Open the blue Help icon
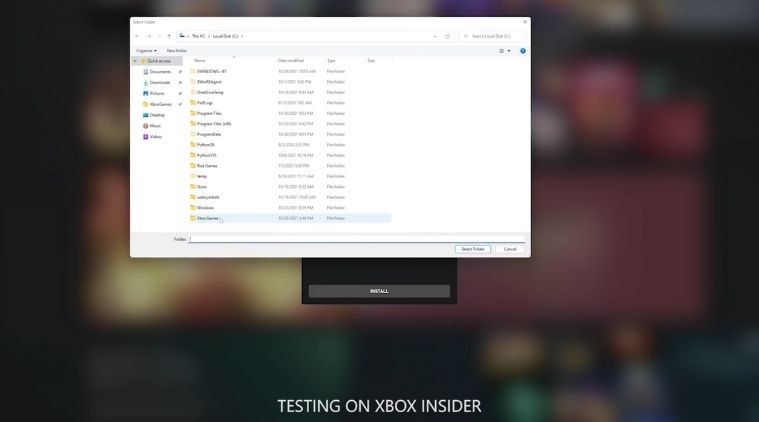The width and height of the screenshot is (759, 422). [523, 51]
